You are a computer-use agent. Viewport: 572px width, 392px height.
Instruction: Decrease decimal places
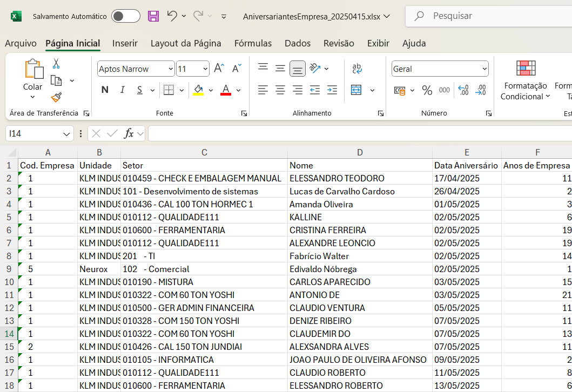pos(481,90)
